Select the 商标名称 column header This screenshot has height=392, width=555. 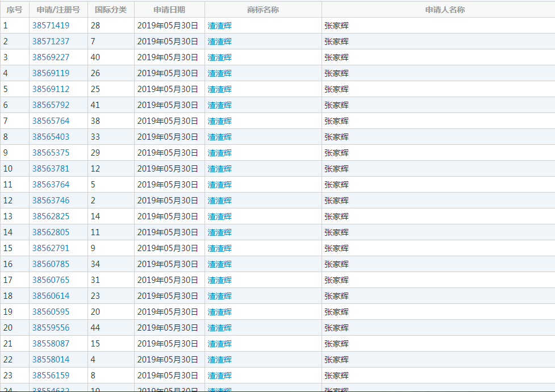263,10
